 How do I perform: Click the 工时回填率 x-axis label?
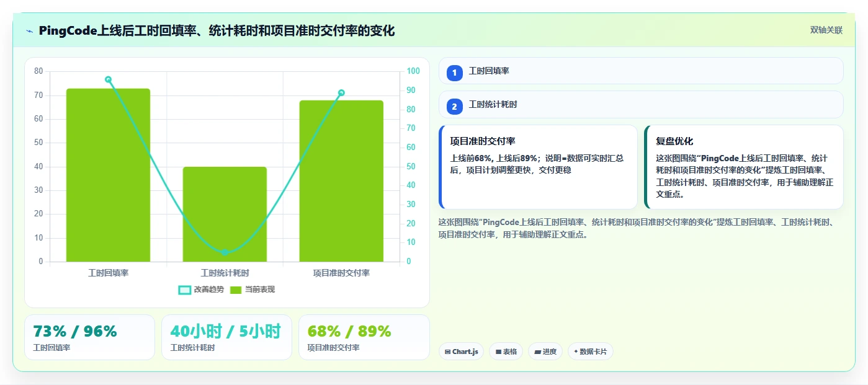(108, 273)
